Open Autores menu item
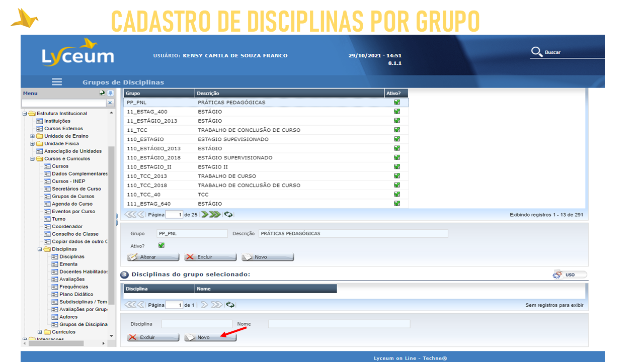 tap(68, 317)
